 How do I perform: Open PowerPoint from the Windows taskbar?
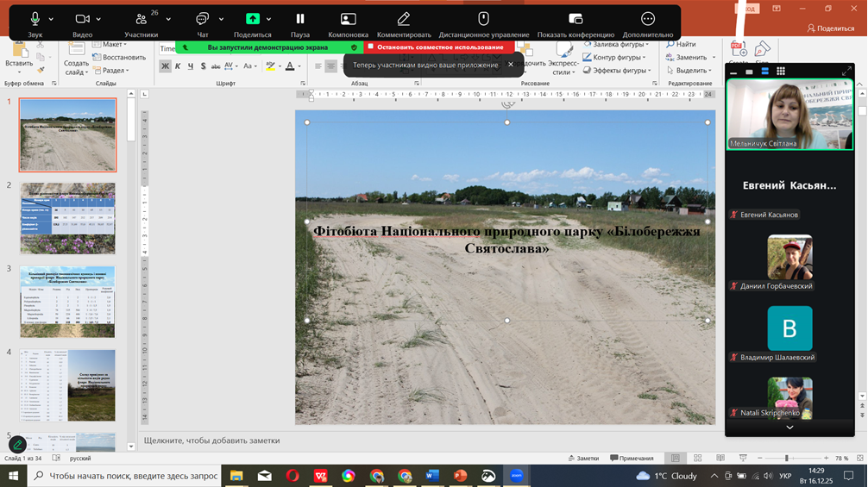pyautogui.click(x=460, y=476)
